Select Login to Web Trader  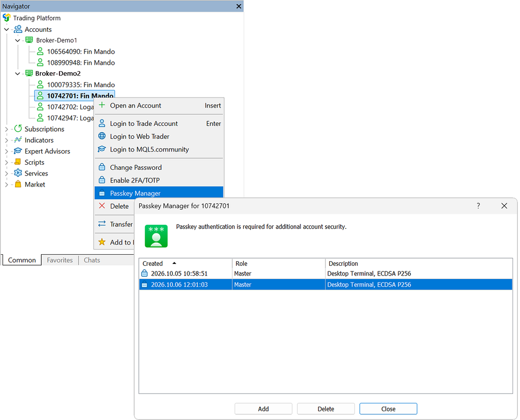tap(159, 136)
